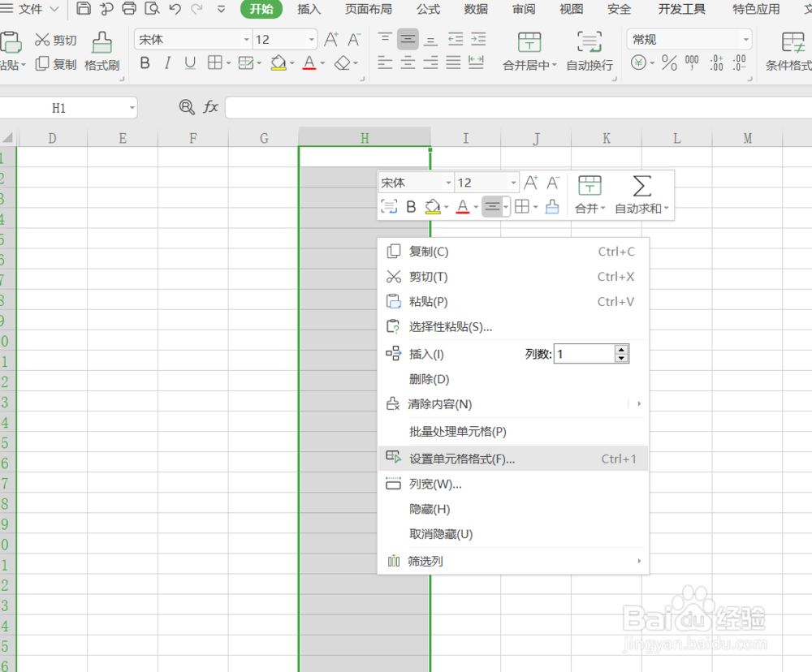Click fx to insert a function
Screen dimensions: 812x672
click(210, 106)
